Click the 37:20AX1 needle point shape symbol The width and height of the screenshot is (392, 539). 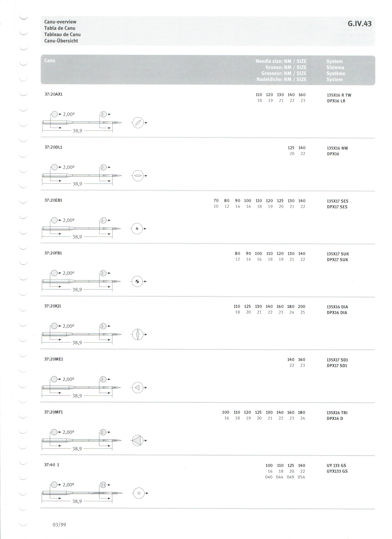pyautogui.click(x=139, y=123)
